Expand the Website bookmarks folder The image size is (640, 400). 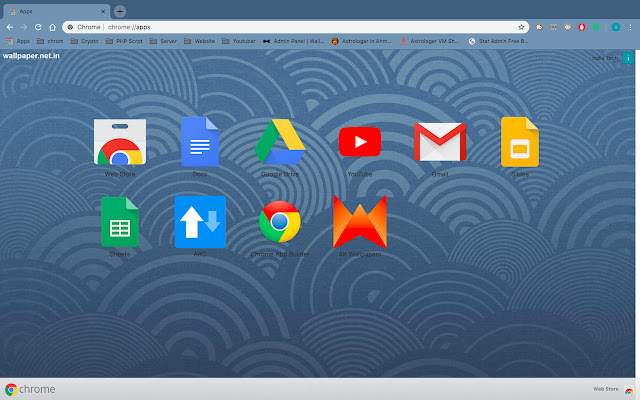(200, 41)
